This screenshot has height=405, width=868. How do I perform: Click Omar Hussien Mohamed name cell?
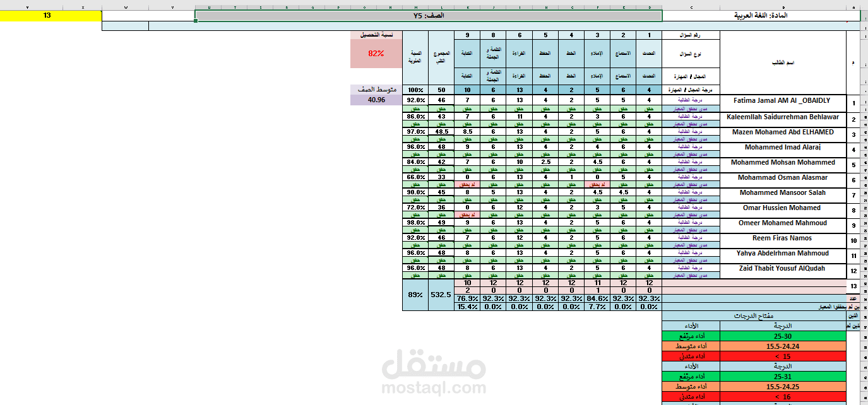782,208
